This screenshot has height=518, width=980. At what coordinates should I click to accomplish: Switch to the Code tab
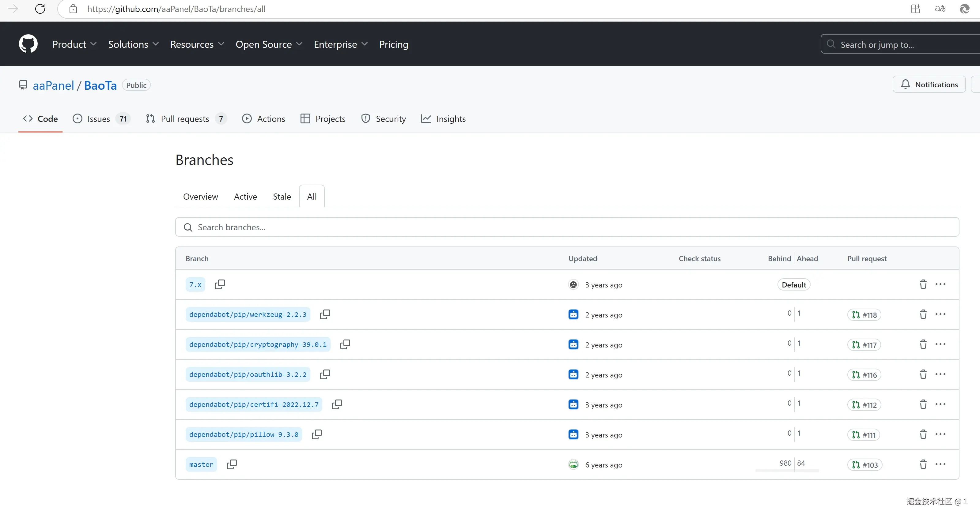coord(40,119)
